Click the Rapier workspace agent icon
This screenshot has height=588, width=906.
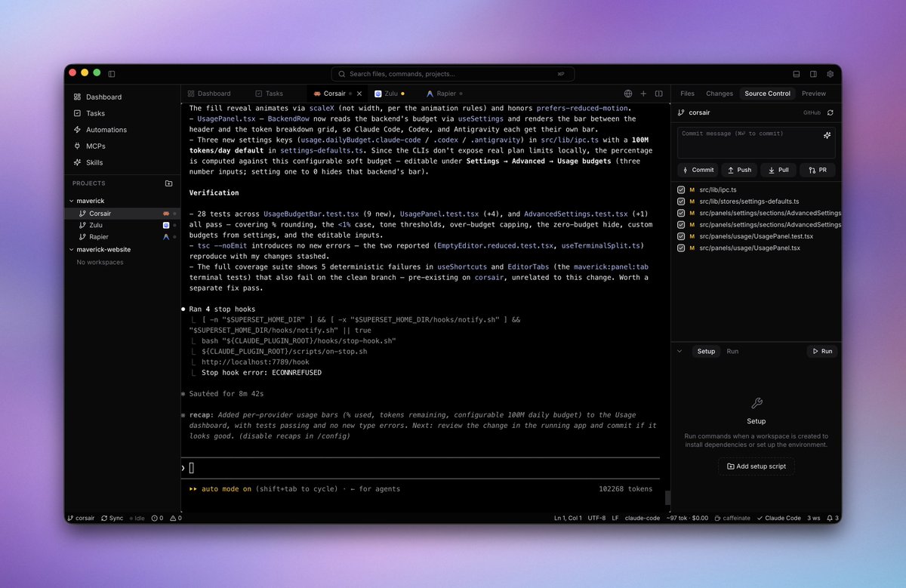pos(166,236)
